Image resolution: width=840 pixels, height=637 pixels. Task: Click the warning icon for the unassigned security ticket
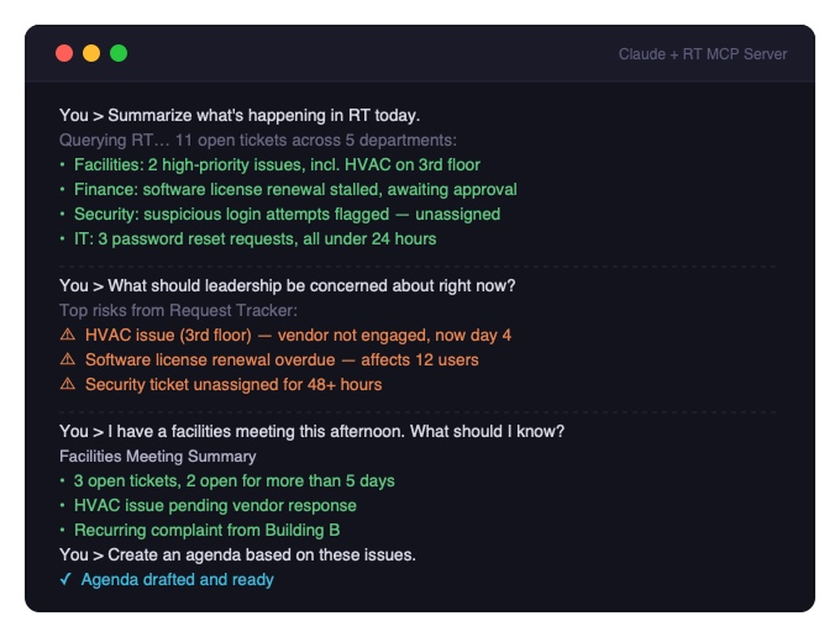click(68, 384)
